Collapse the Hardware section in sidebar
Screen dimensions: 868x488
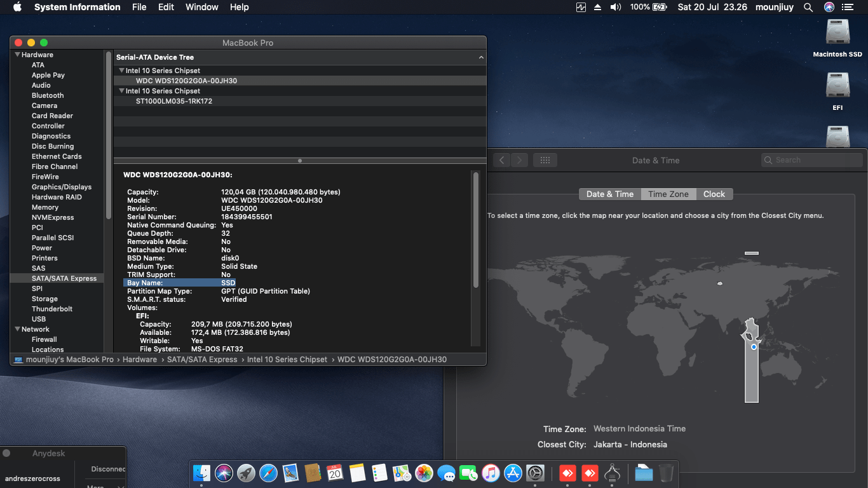[18, 55]
